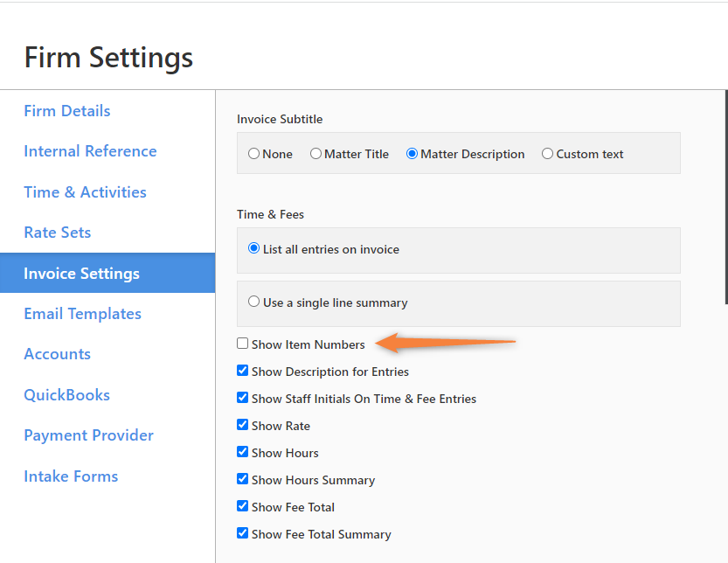Toggle Show Hours Summary checkbox
The width and height of the screenshot is (728, 563).
point(243,479)
